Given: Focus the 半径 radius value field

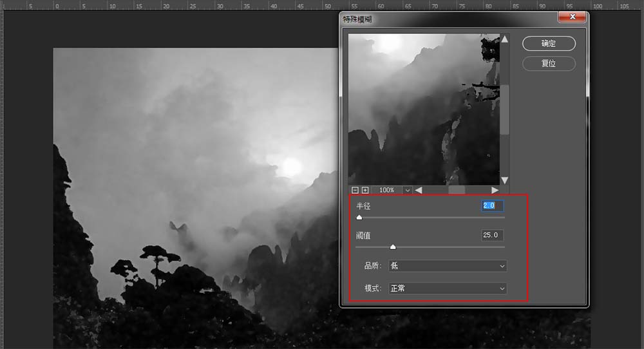Looking at the screenshot, I should 492,206.
